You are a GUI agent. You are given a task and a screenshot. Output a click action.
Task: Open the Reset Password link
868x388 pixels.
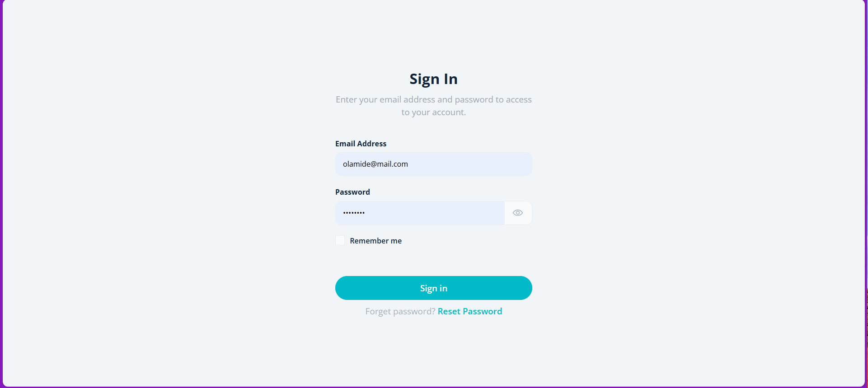[469, 311]
